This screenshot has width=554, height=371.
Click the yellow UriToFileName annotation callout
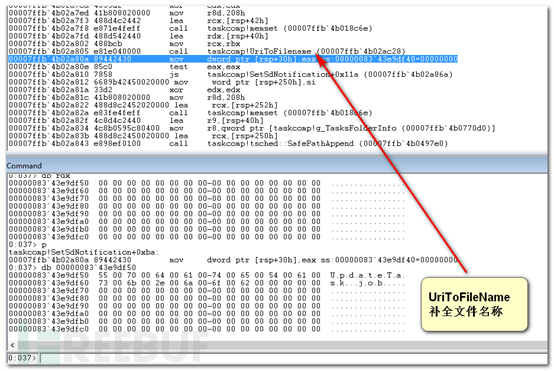[474, 305]
